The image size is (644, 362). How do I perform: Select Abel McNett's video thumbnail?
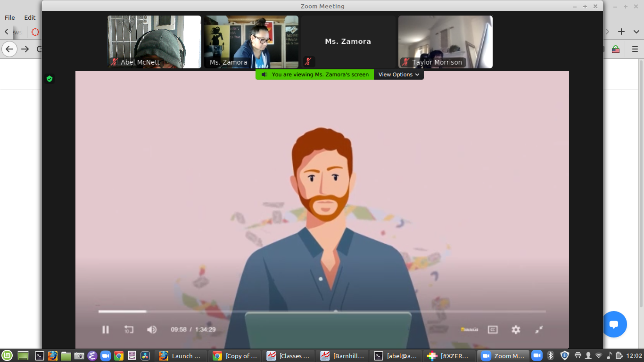tap(154, 42)
